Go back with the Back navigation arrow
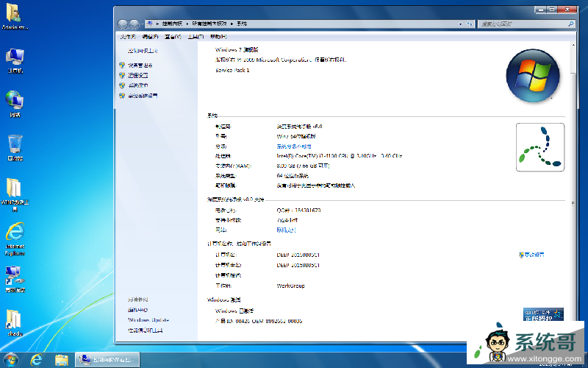588x368 pixels. (123, 24)
